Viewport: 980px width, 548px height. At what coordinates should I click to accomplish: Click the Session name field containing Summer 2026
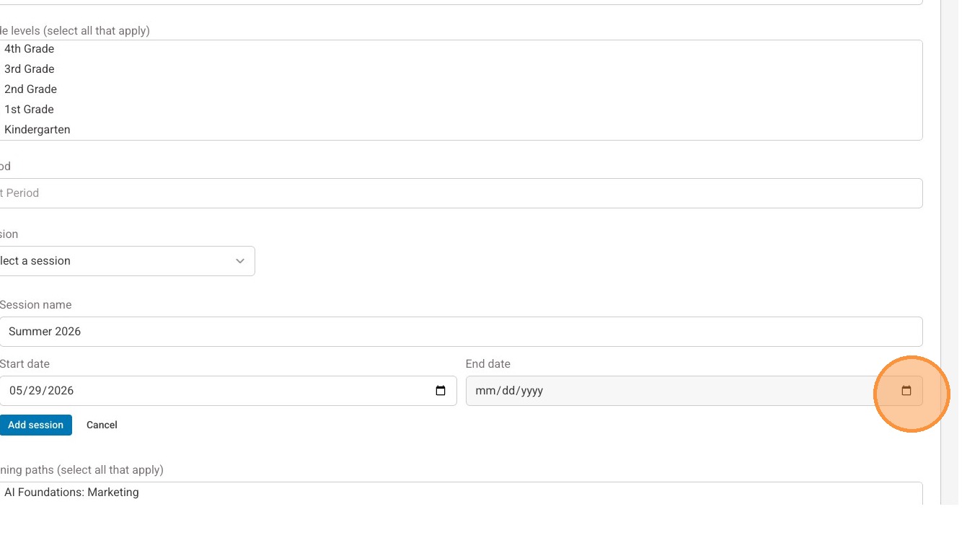tap(461, 332)
